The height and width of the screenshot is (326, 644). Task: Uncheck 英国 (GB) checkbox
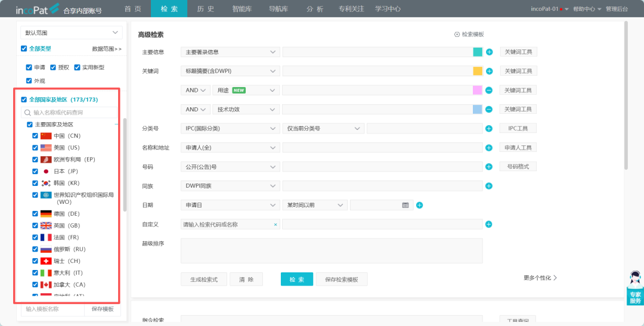tap(35, 225)
